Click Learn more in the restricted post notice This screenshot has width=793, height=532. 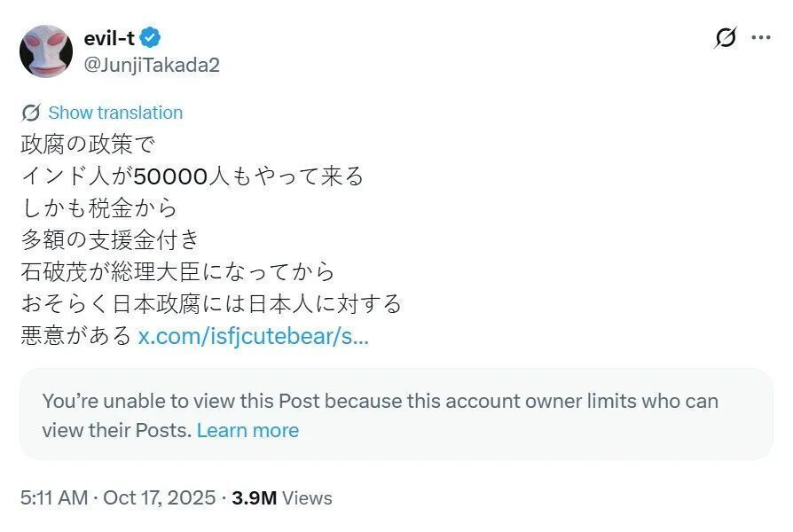(x=247, y=431)
